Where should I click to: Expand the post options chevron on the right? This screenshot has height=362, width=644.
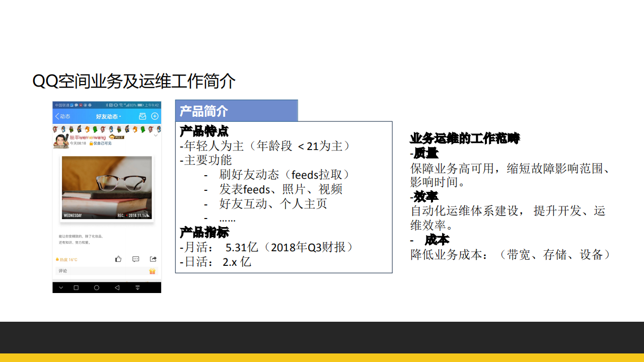pyautogui.click(x=156, y=135)
